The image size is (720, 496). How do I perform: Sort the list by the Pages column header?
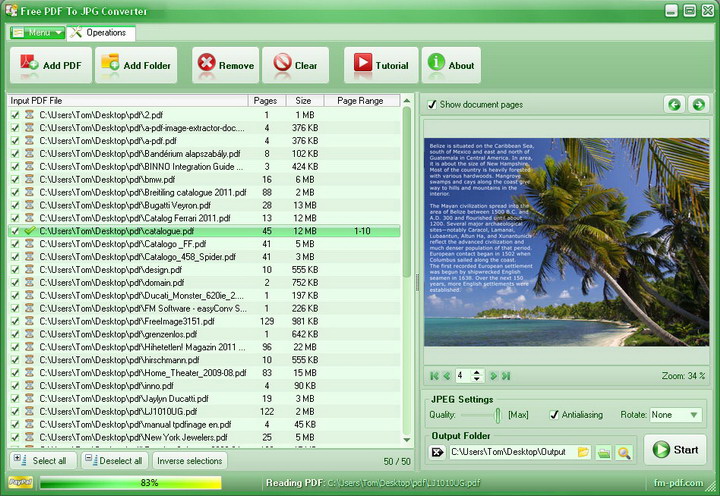(x=266, y=101)
